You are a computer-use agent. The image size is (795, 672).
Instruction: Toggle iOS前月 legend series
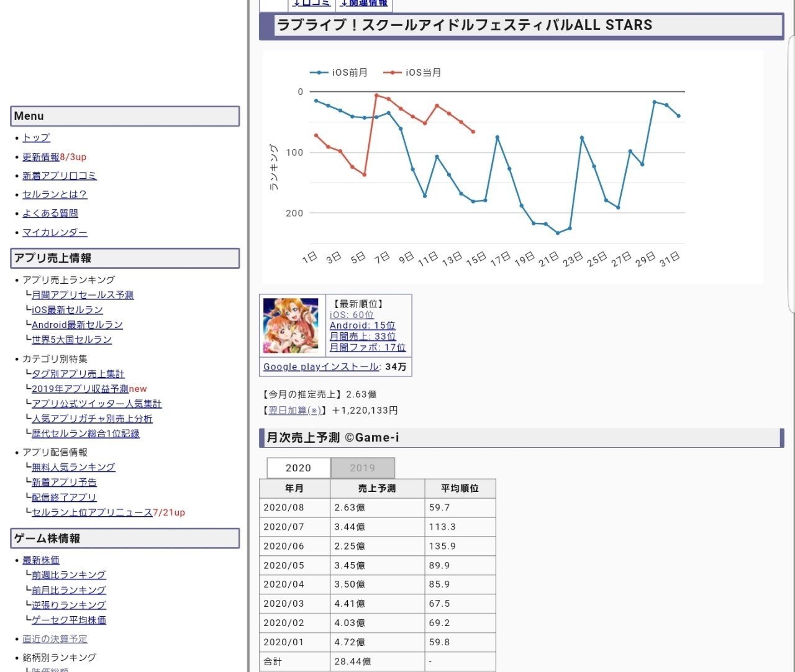(339, 73)
